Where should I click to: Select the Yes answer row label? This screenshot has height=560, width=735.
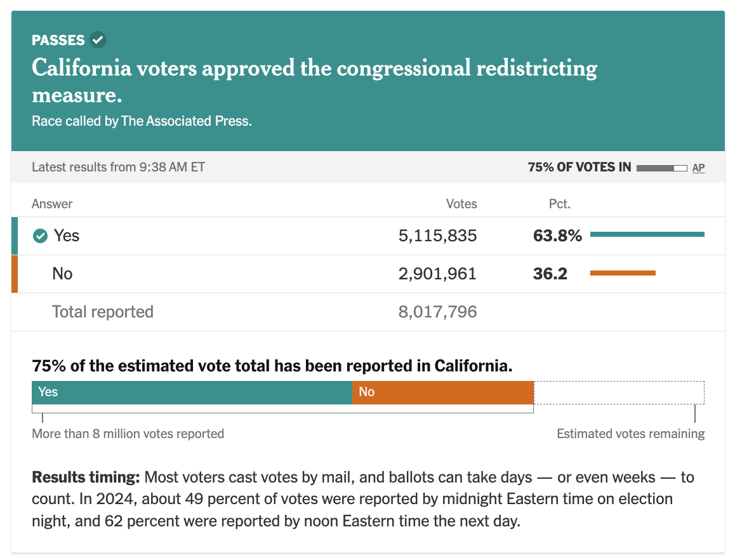pos(66,236)
